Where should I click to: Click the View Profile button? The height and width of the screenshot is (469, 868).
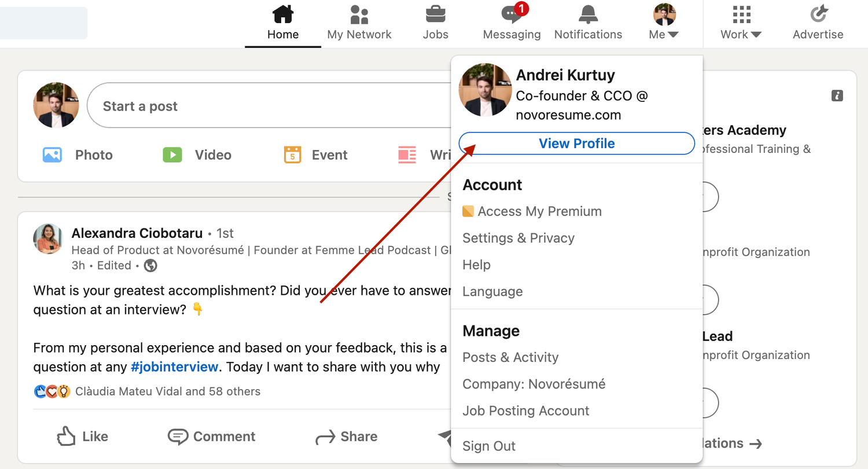coord(576,143)
